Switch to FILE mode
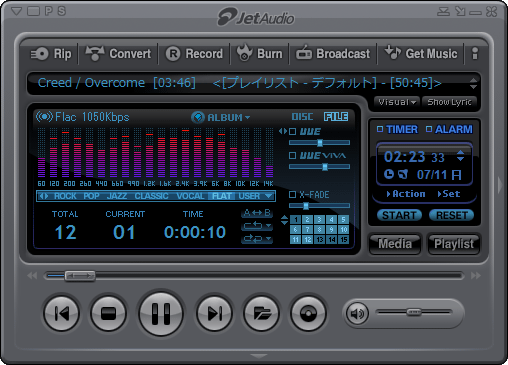 pos(336,117)
